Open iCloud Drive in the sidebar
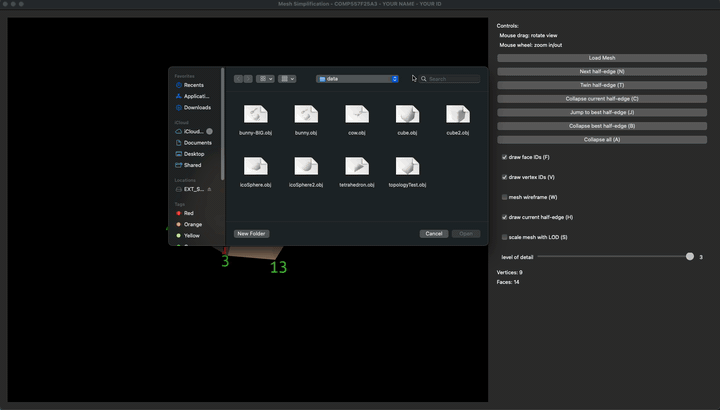The image size is (720, 410). coord(190,131)
